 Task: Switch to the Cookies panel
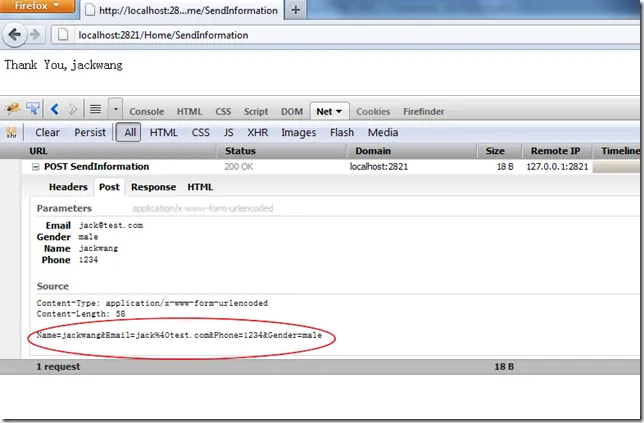click(x=373, y=112)
